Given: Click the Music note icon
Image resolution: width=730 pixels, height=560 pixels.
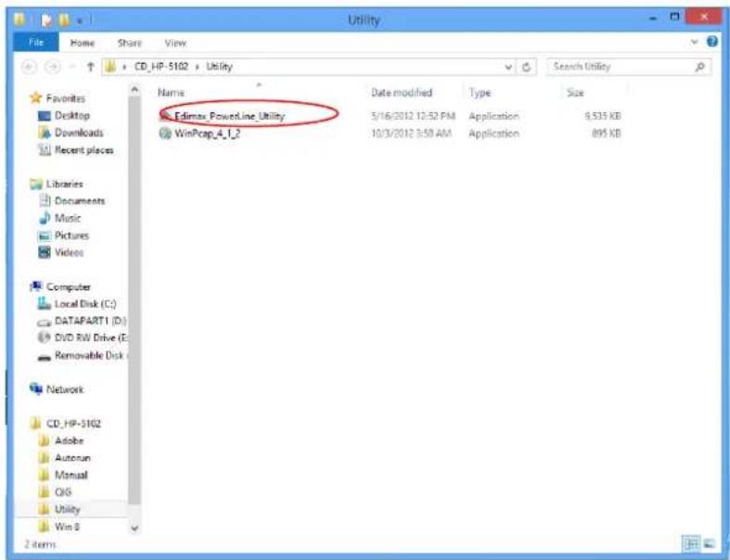Looking at the screenshot, I should point(45,217).
